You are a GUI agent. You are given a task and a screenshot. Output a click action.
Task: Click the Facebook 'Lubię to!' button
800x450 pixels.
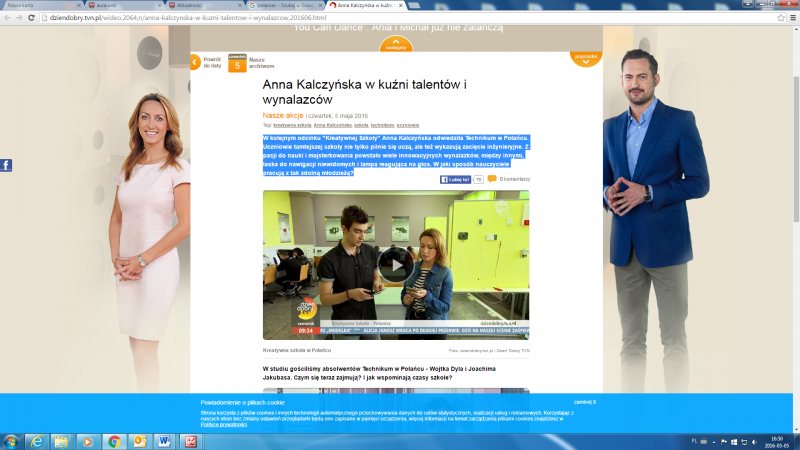tap(456, 179)
